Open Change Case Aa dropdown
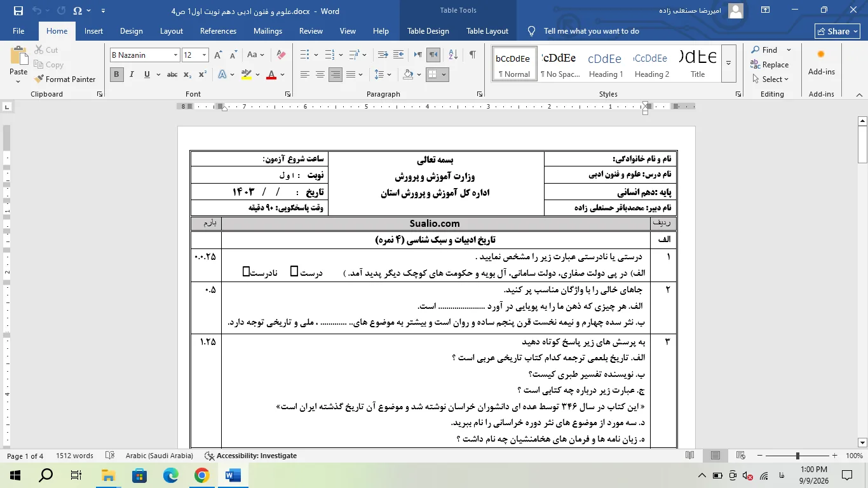 (x=255, y=55)
